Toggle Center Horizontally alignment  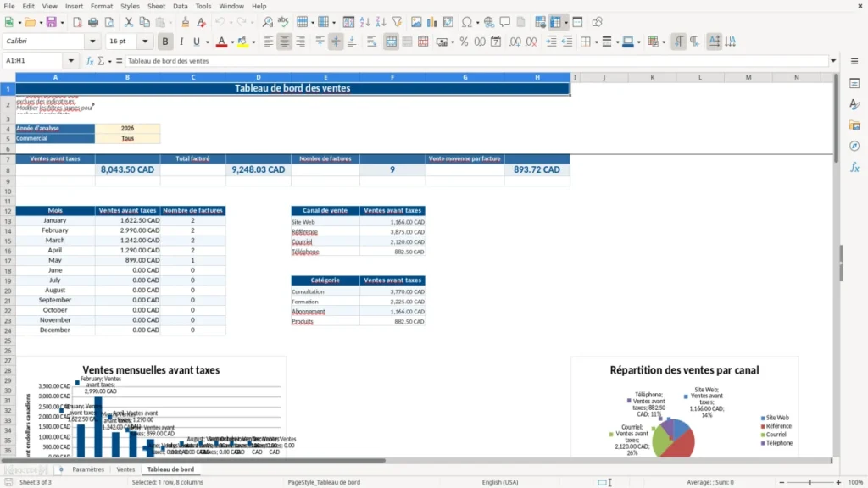coord(285,42)
